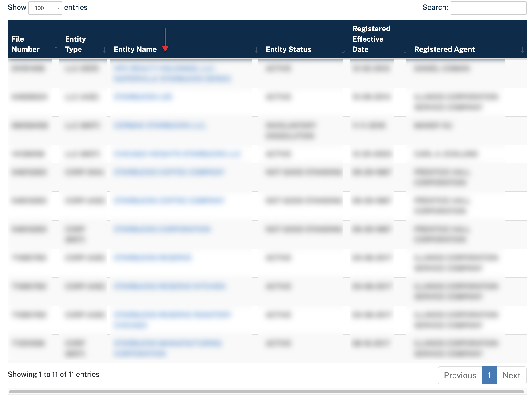
Task: Sort by the File Number header label
Action: (25, 44)
